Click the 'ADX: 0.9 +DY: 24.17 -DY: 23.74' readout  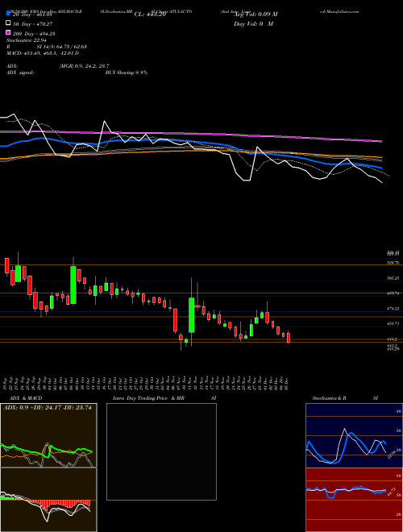(x=48, y=408)
